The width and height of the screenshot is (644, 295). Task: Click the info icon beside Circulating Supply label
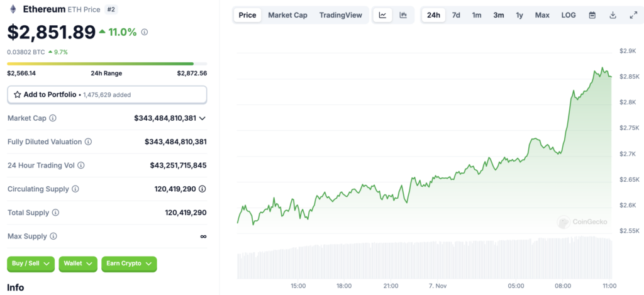tap(75, 189)
